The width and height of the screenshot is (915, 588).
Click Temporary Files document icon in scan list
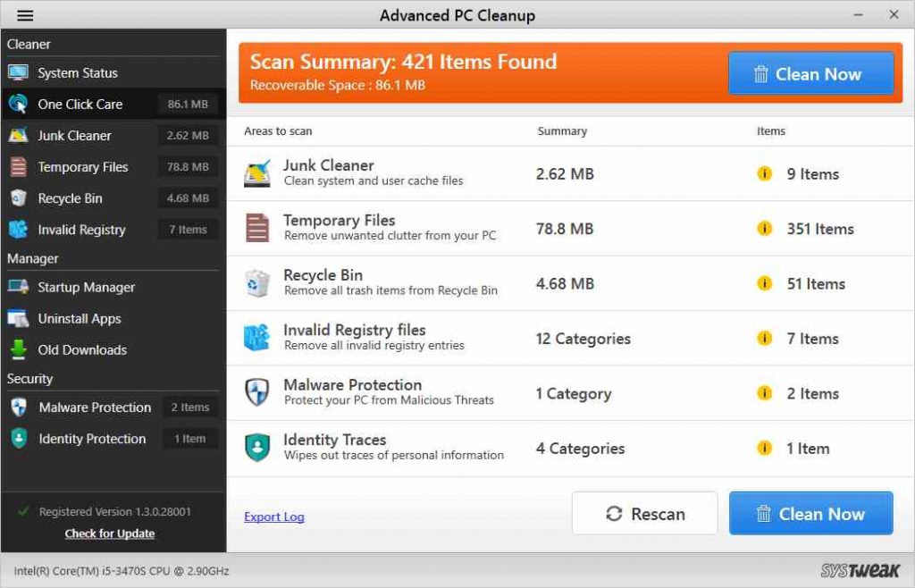point(257,228)
